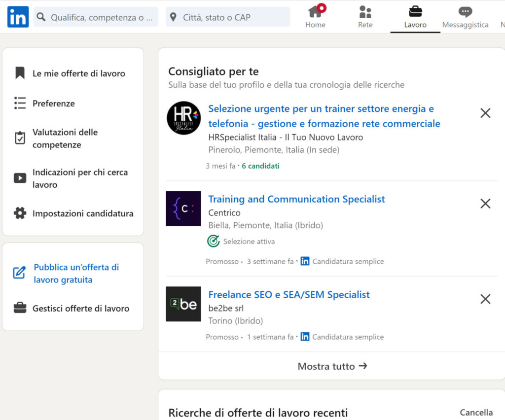
Task: Click the be2be srl company name
Action: click(x=226, y=308)
